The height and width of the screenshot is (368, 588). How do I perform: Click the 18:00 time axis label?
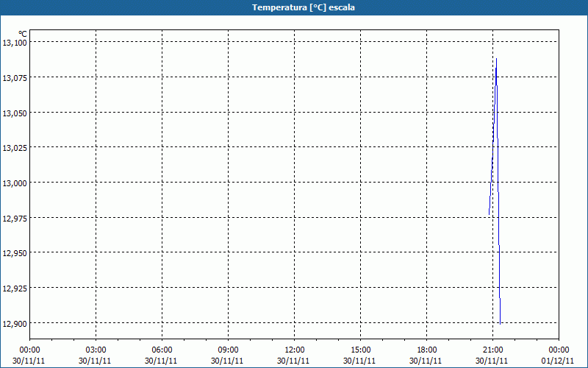(x=427, y=350)
